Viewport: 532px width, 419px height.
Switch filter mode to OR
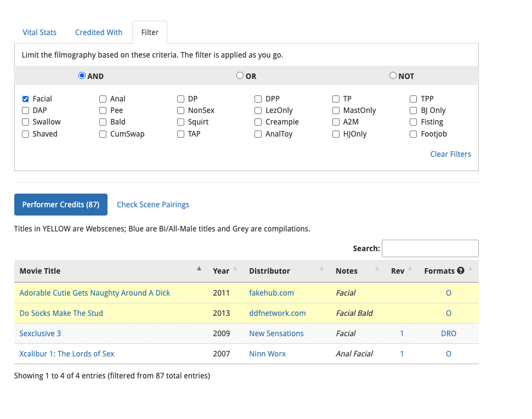[x=240, y=75]
